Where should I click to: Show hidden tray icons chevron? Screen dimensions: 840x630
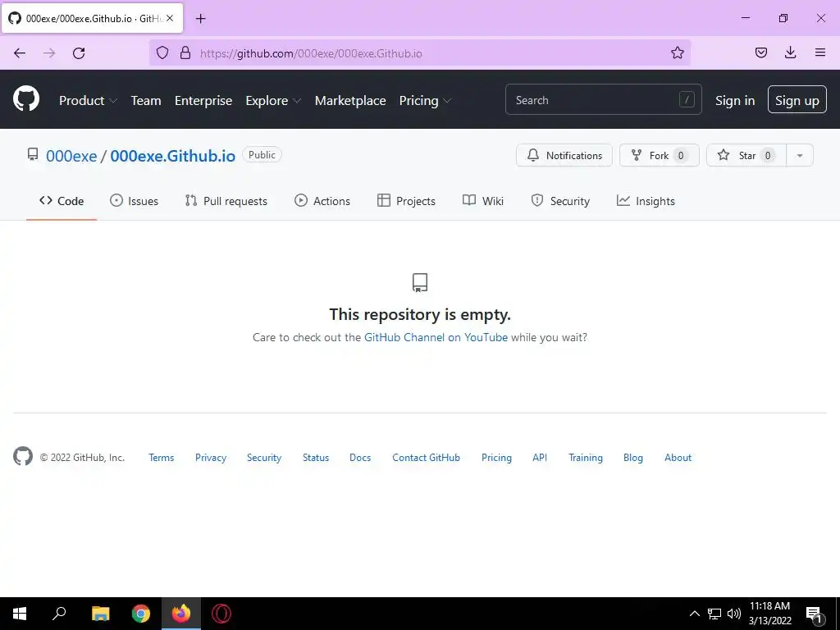694,614
